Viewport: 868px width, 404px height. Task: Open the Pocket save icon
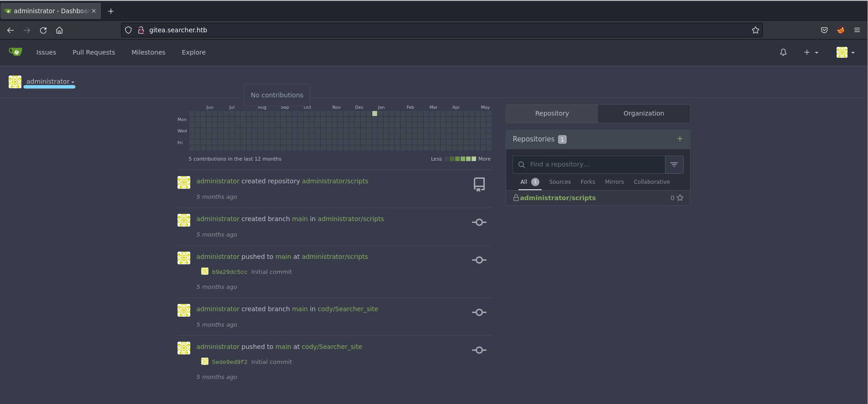(x=824, y=30)
